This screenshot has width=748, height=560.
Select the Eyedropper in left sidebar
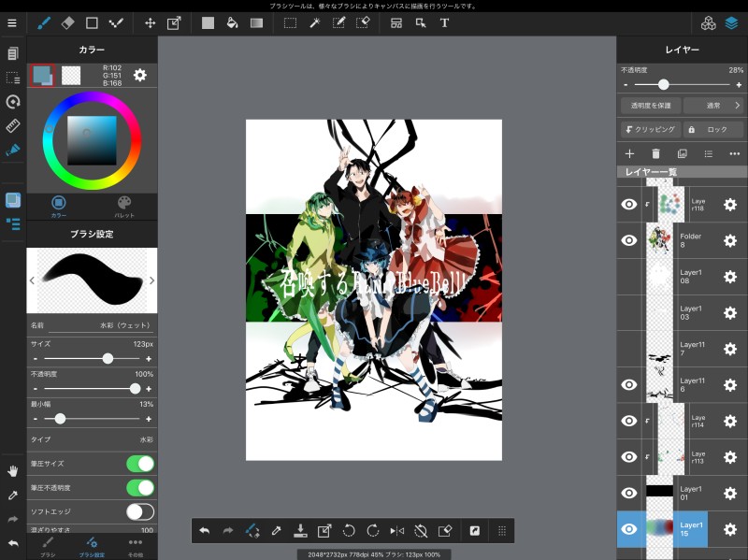[13, 495]
